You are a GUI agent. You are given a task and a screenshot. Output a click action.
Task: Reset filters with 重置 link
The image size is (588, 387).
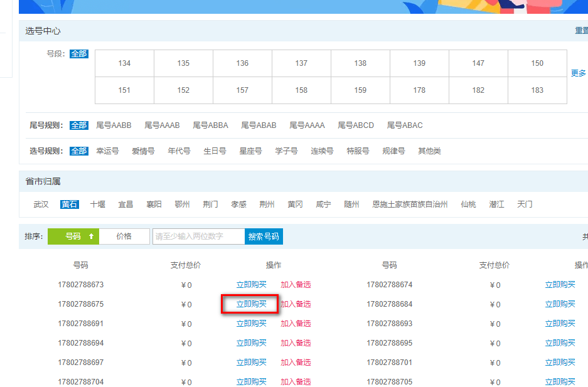click(x=581, y=31)
